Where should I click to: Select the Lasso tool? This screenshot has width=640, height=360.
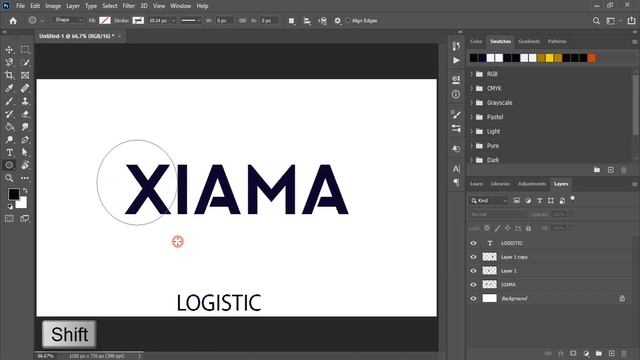point(9,62)
